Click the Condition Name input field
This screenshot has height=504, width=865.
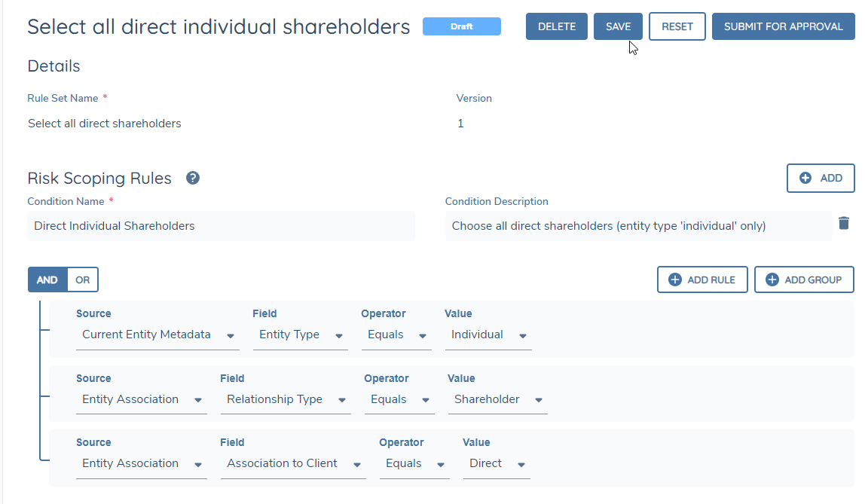[x=221, y=226]
